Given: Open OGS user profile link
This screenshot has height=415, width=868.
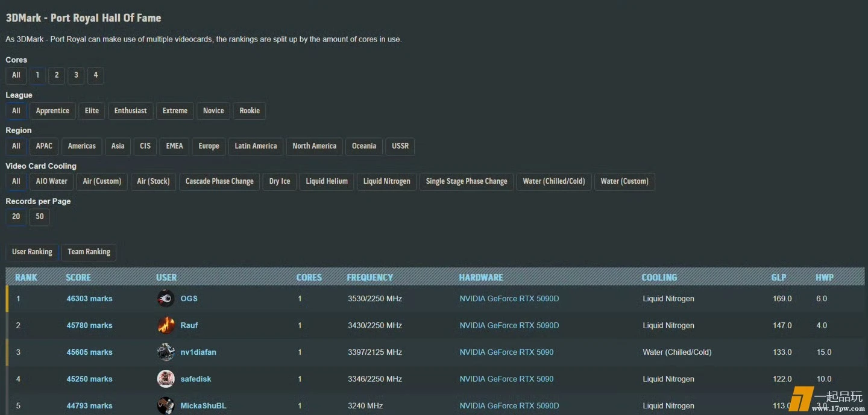Looking at the screenshot, I should point(189,299).
